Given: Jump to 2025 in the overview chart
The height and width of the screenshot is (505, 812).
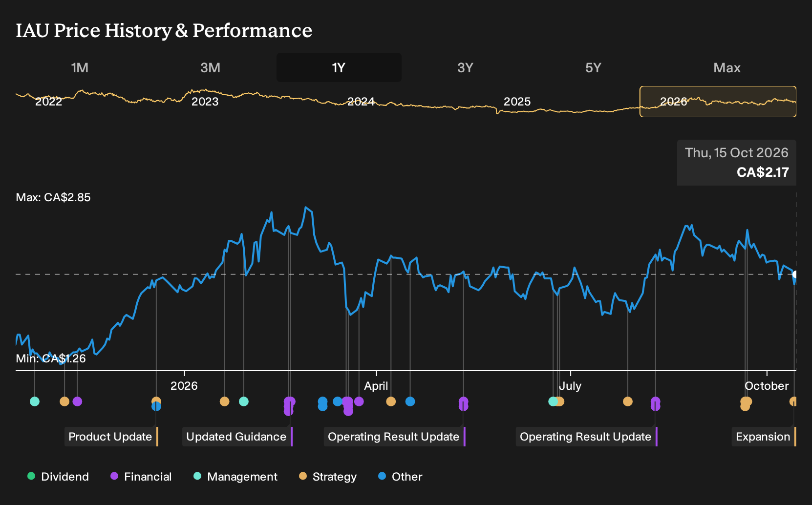Looking at the screenshot, I should (x=517, y=102).
